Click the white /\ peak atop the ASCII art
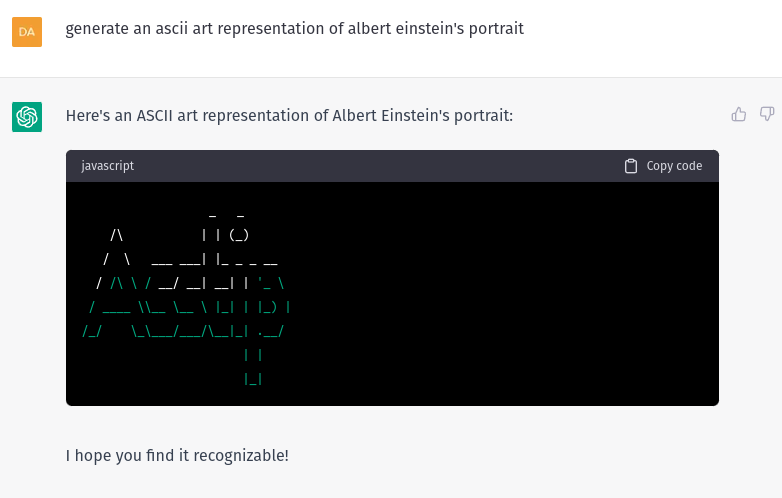The height and width of the screenshot is (498, 782). (x=116, y=235)
